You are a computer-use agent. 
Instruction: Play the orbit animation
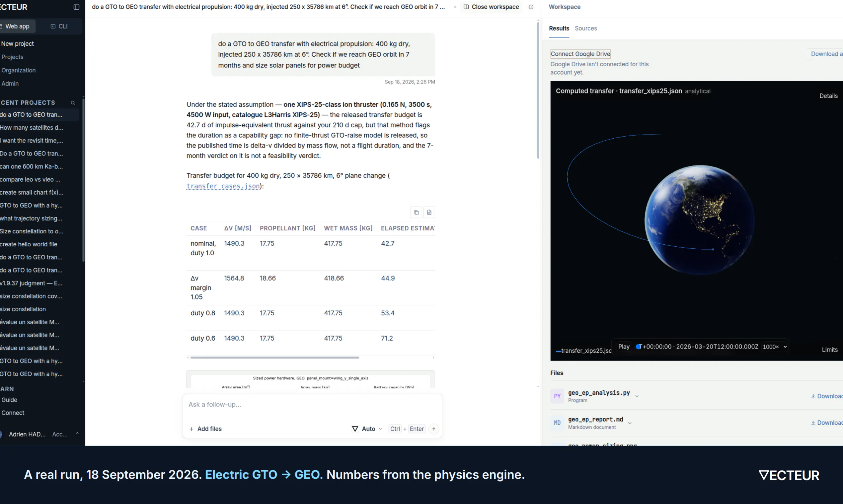(623, 346)
